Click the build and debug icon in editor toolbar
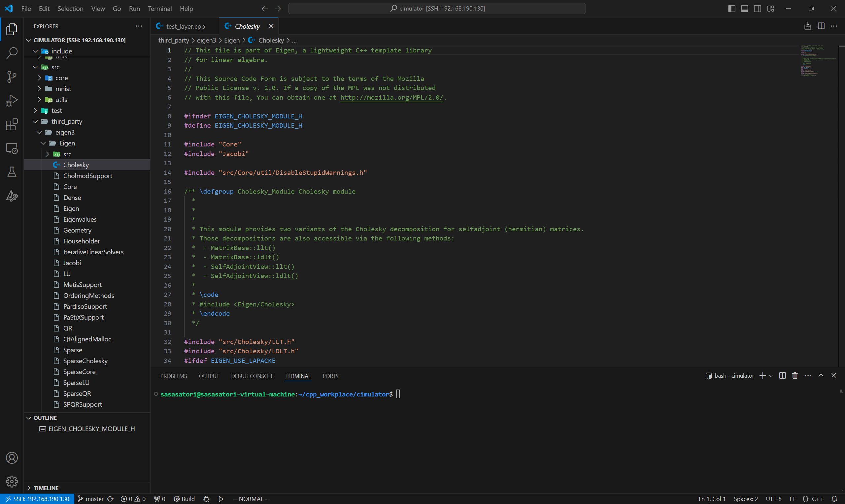This screenshot has height=504, width=845. click(x=808, y=26)
